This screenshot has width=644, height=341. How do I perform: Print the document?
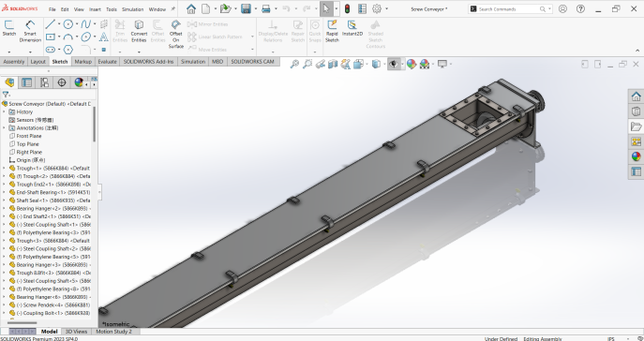click(x=265, y=8)
